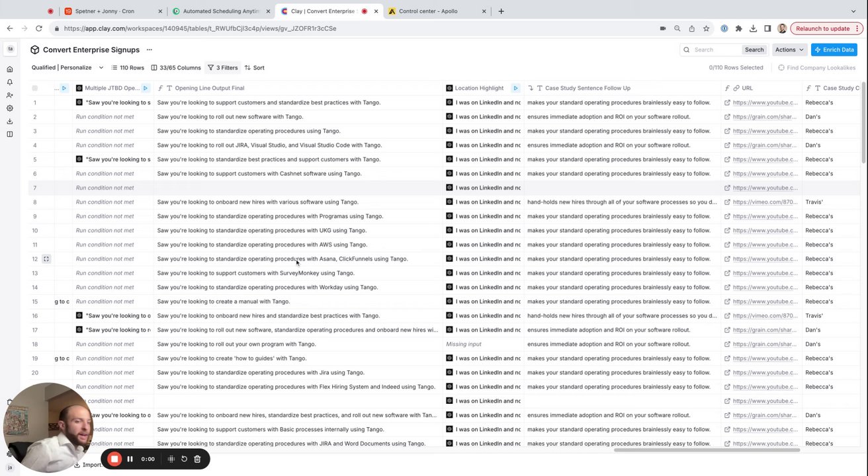Click the 'ta' workspace avatar

click(10, 49)
